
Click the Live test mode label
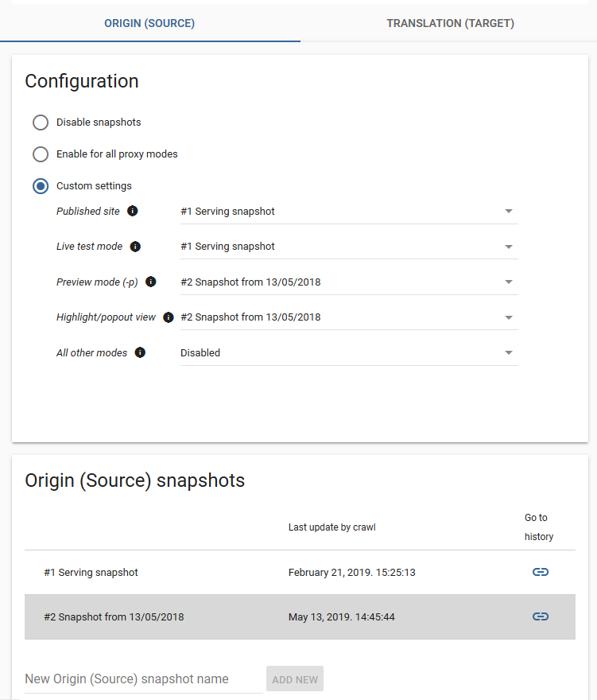coord(89,247)
